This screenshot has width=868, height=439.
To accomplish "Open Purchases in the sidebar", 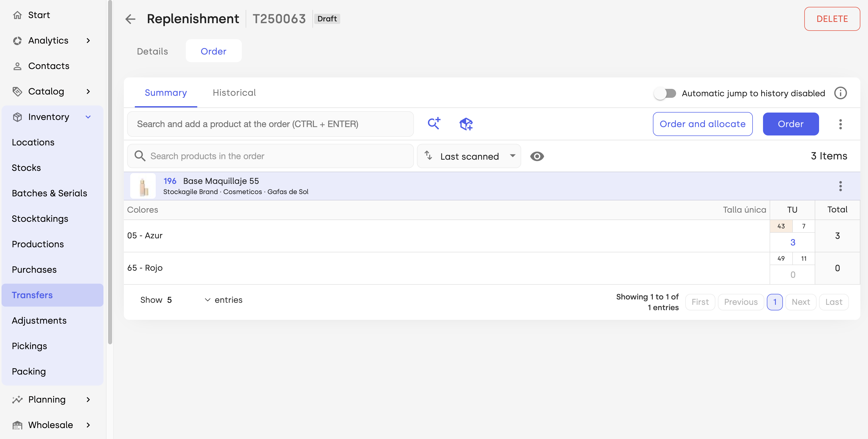I will click(x=34, y=270).
